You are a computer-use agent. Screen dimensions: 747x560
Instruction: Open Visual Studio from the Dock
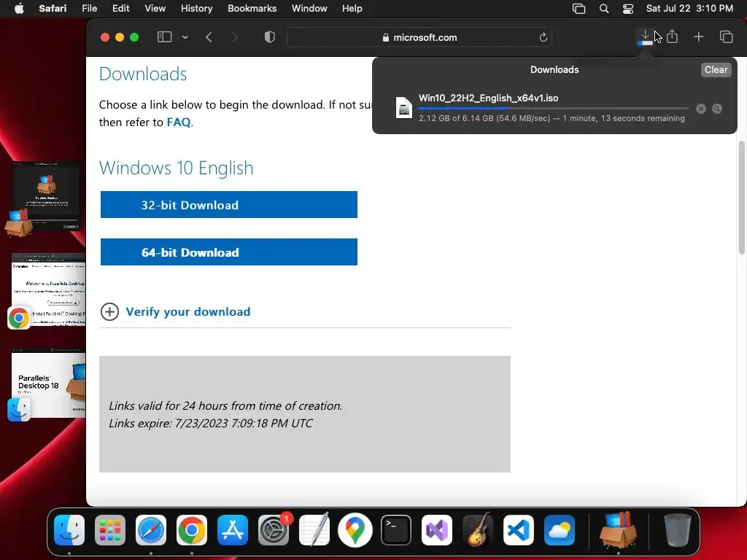(x=437, y=529)
